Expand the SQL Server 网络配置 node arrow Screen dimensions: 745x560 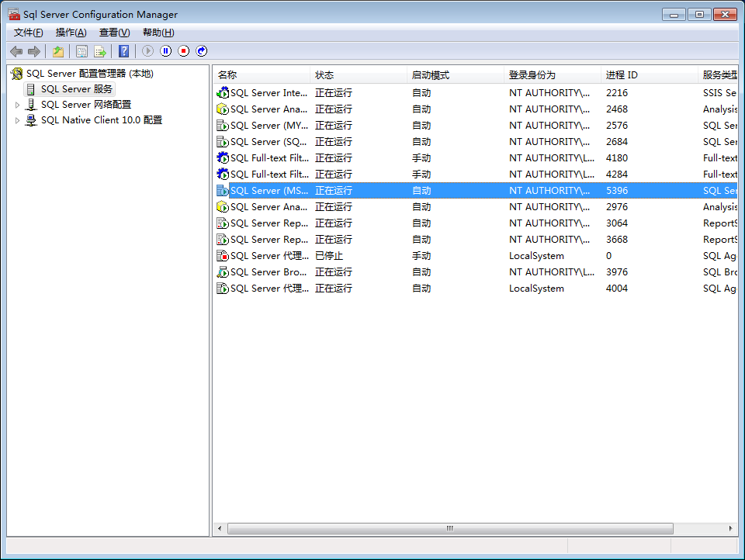(17, 105)
